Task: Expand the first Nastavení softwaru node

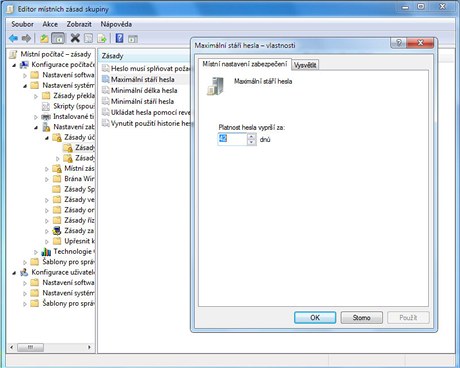Action: click(25, 76)
